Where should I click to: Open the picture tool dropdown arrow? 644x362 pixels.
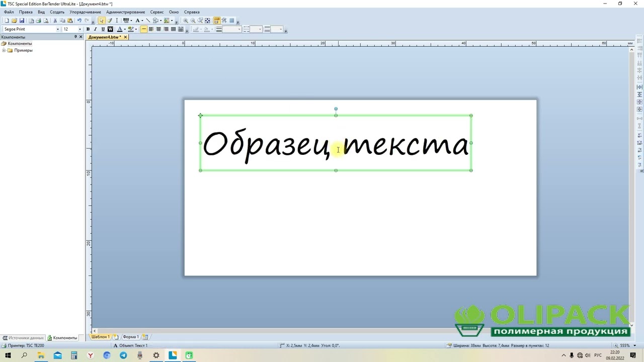click(x=172, y=21)
